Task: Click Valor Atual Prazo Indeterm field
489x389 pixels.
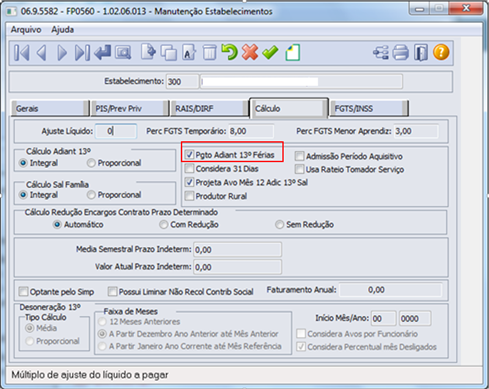Action: click(x=237, y=267)
